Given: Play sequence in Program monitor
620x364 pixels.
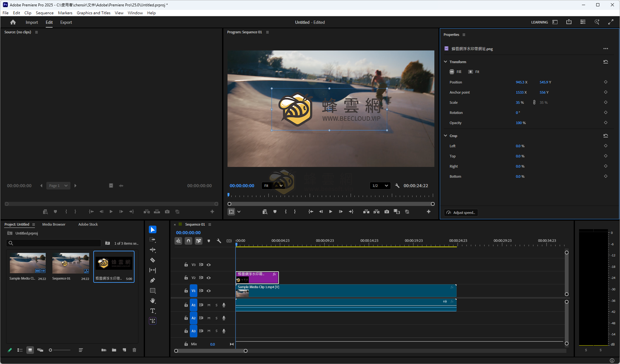Looking at the screenshot, I should [x=331, y=212].
